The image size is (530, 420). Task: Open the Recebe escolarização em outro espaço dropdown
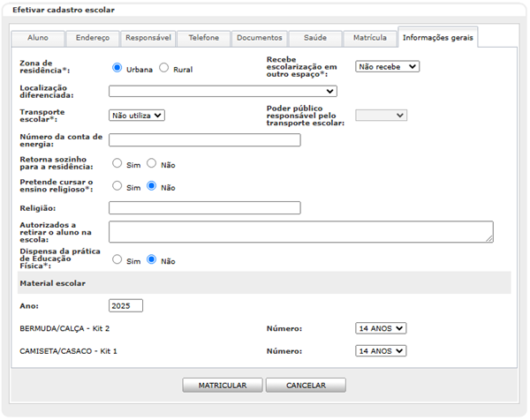pos(387,66)
